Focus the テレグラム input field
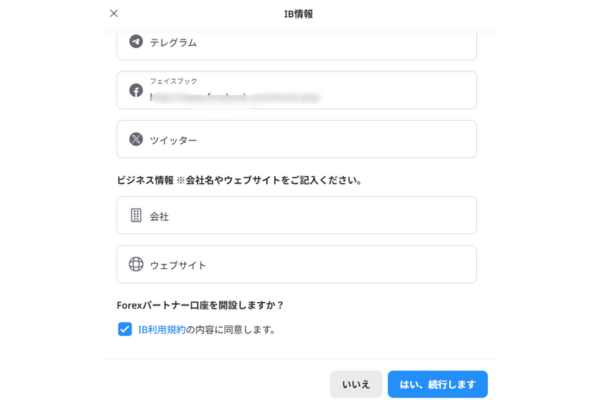Image resolution: width=600 pixels, height=400 pixels. 297,44
